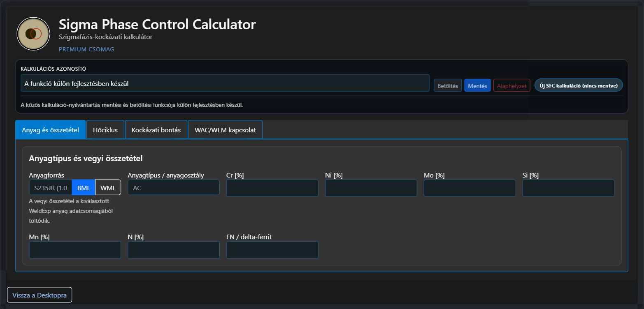The width and height of the screenshot is (644, 309).
Task: Click the Anyagtípus és vegyi összetétel heading
Action: click(86, 158)
